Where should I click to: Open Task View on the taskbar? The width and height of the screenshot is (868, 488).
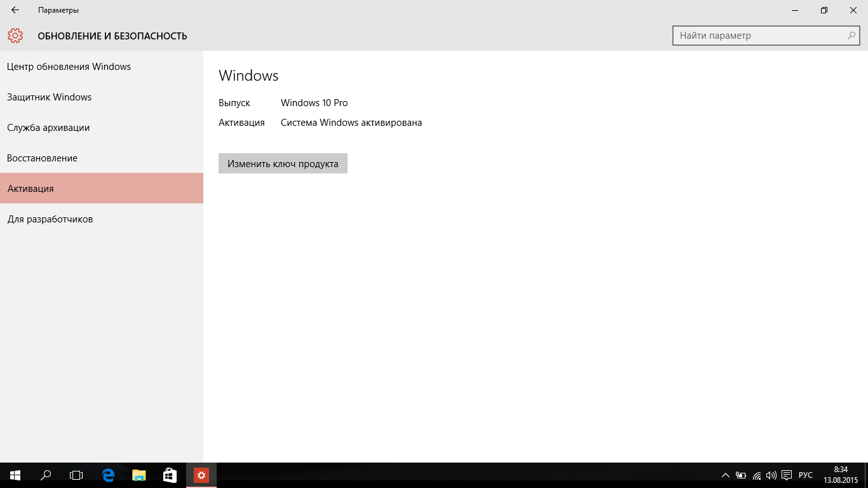76,475
